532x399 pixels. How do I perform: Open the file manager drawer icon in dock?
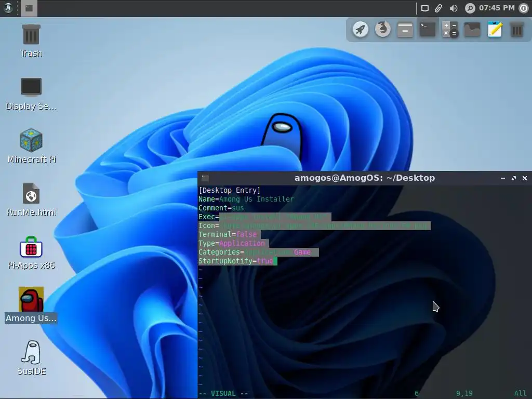(405, 30)
